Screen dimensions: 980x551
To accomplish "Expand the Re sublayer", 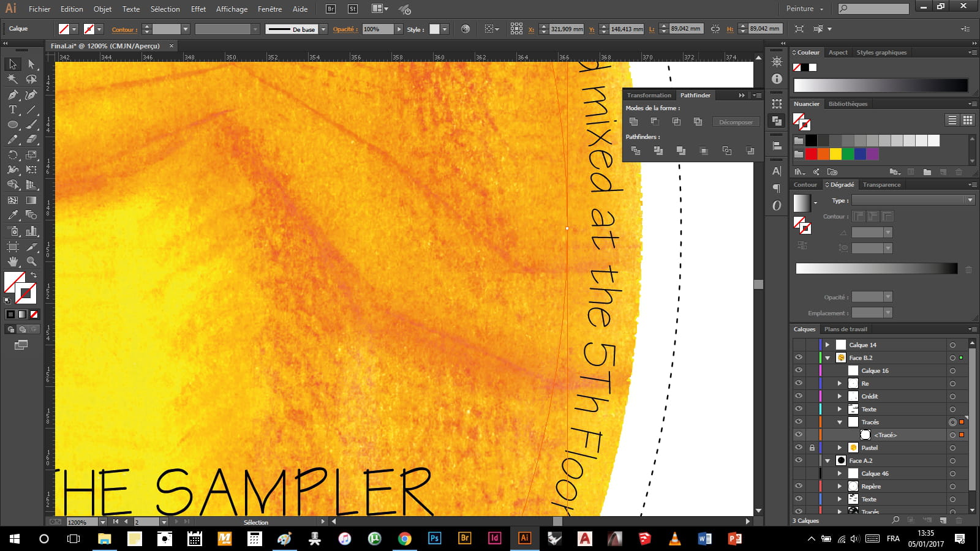I will (840, 383).
